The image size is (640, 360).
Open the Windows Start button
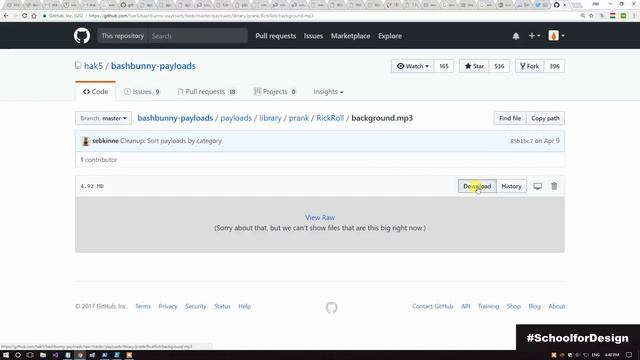click(6, 355)
